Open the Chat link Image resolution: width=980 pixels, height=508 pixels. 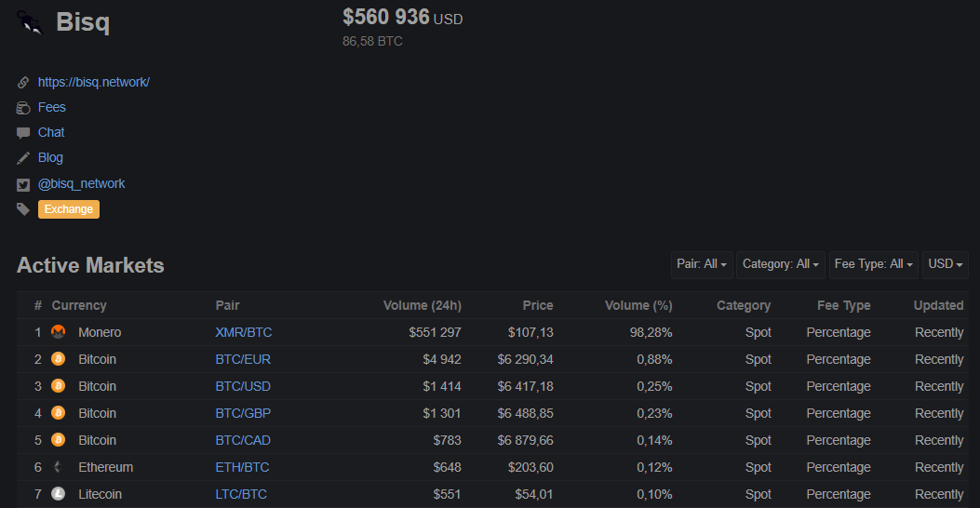point(51,132)
